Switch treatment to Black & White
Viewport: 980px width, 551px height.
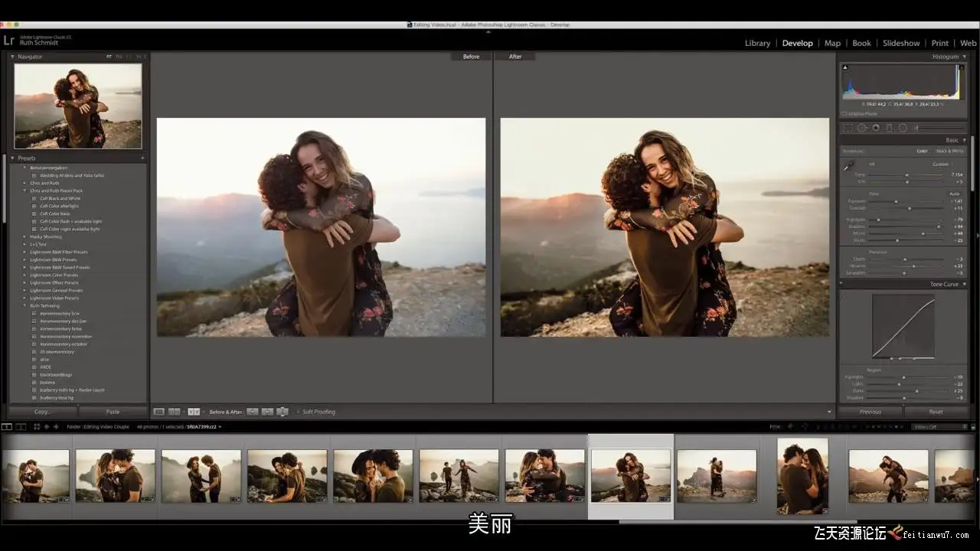pyautogui.click(x=950, y=151)
